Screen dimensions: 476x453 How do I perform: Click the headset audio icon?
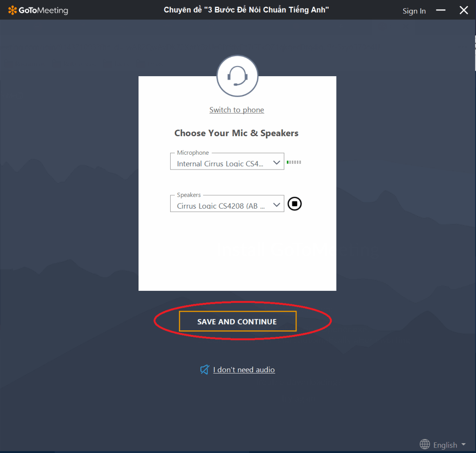pos(237,76)
